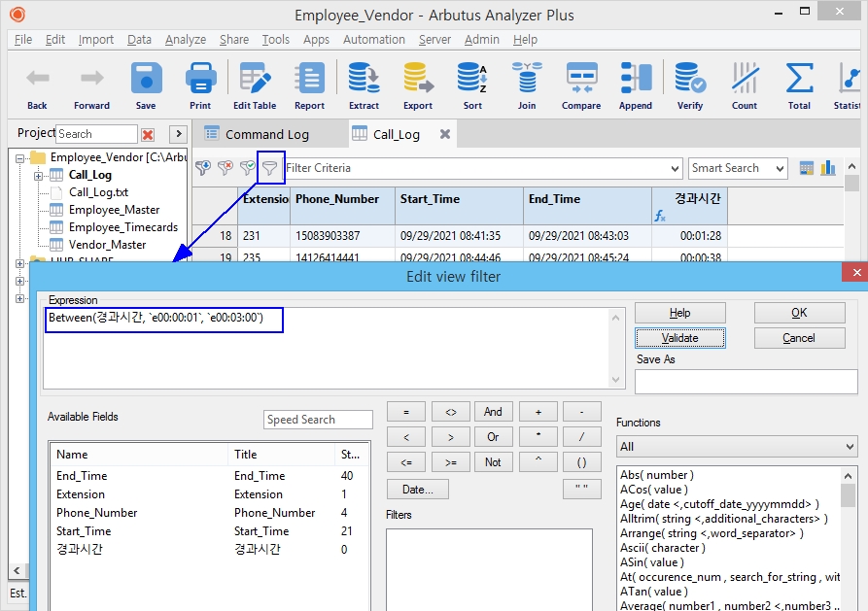
Task: Open the Smart Search dropdown
Action: click(780, 168)
